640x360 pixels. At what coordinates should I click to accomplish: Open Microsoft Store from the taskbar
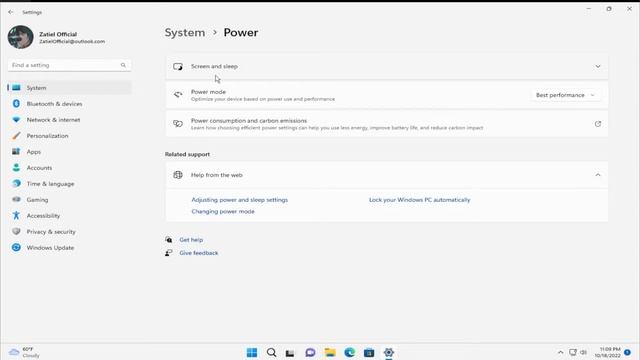[369, 352]
